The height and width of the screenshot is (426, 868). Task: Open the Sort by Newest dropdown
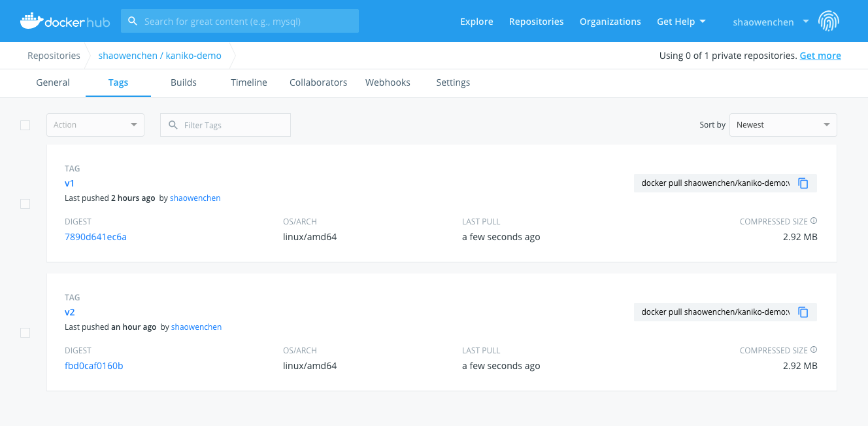783,125
